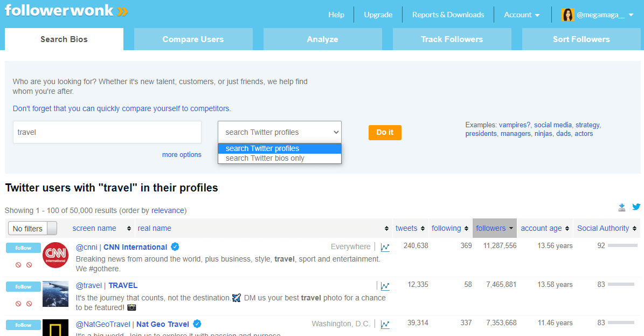The image size is (644, 336).
Task: Click the ninjas example link
Action: point(543,134)
